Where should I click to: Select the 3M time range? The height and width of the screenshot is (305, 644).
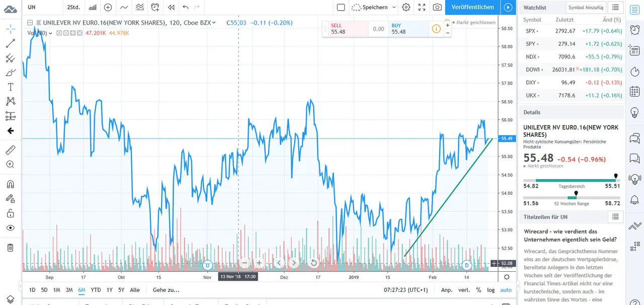tap(69, 290)
